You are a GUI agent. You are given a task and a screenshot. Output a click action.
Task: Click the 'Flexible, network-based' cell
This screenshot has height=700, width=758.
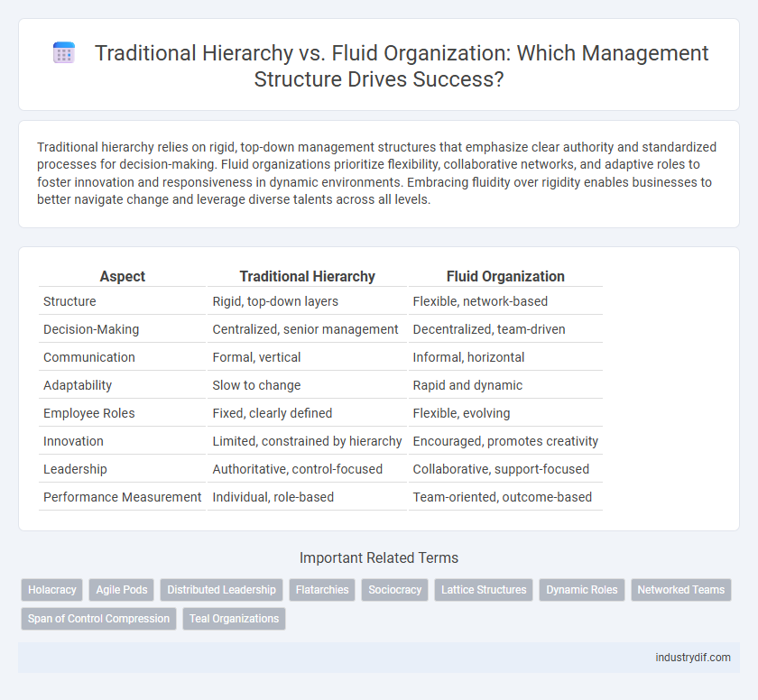coord(505,301)
